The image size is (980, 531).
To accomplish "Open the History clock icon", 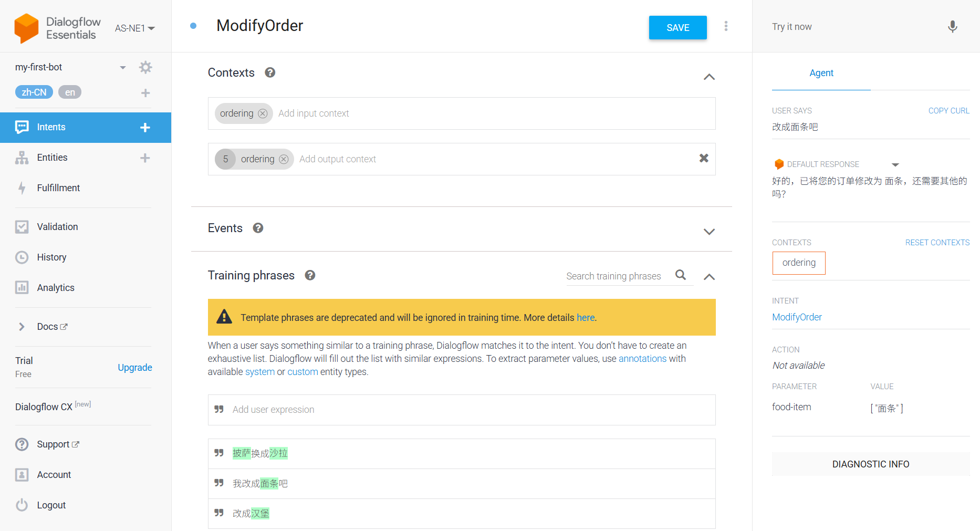I will click(22, 257).
